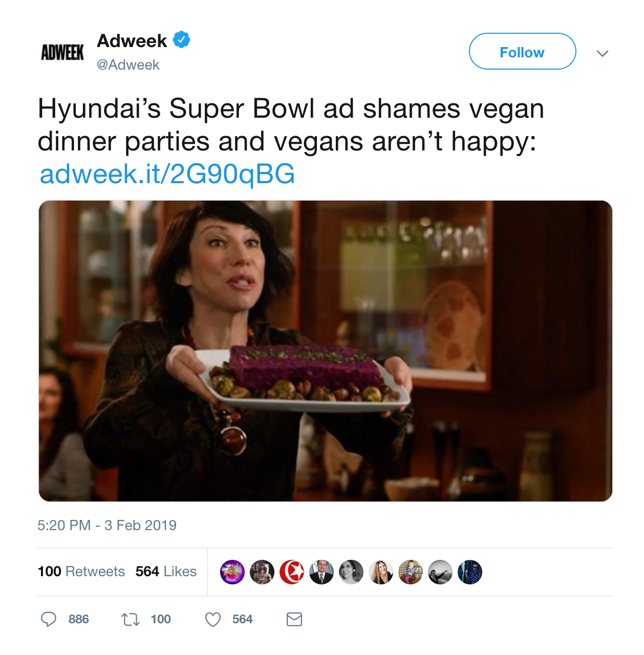Image resolution: width=644 pixels, height=655 pixels.
Task: Click the blue verified badge next to Adweek
Action: (x=182, y=39)
